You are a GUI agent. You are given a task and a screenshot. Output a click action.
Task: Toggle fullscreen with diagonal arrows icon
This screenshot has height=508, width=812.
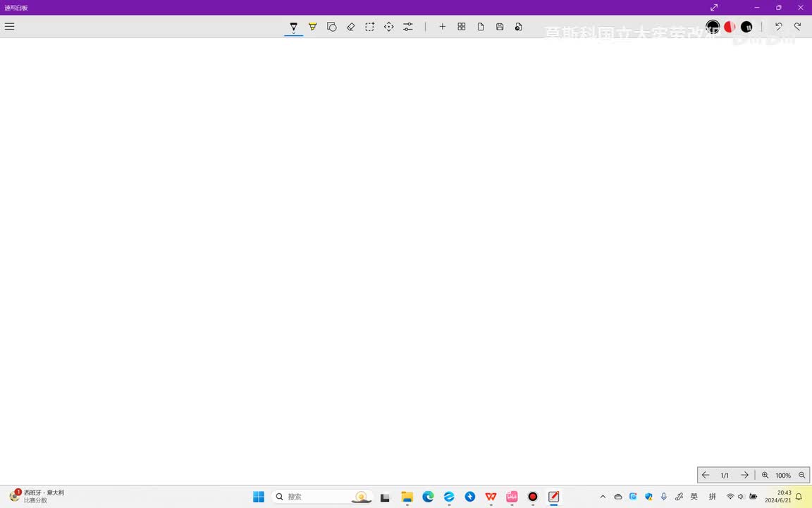coord(714,7)
